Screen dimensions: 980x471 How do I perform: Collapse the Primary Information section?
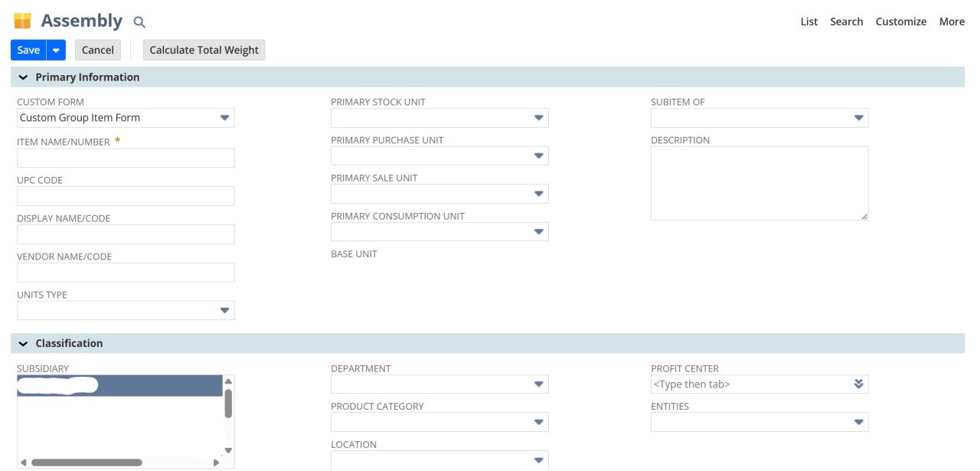tap(24, 77)
